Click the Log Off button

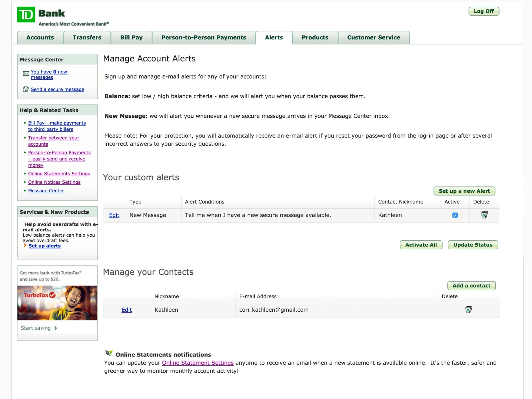click(x=484, y=11)
